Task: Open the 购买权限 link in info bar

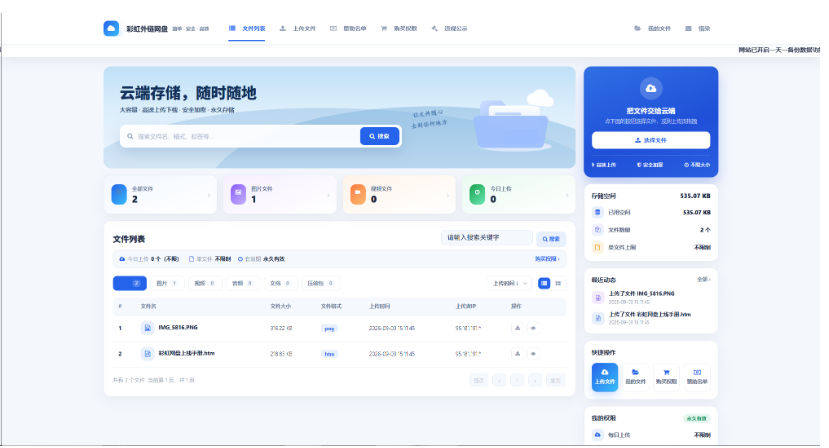Action: click(547, 259)
